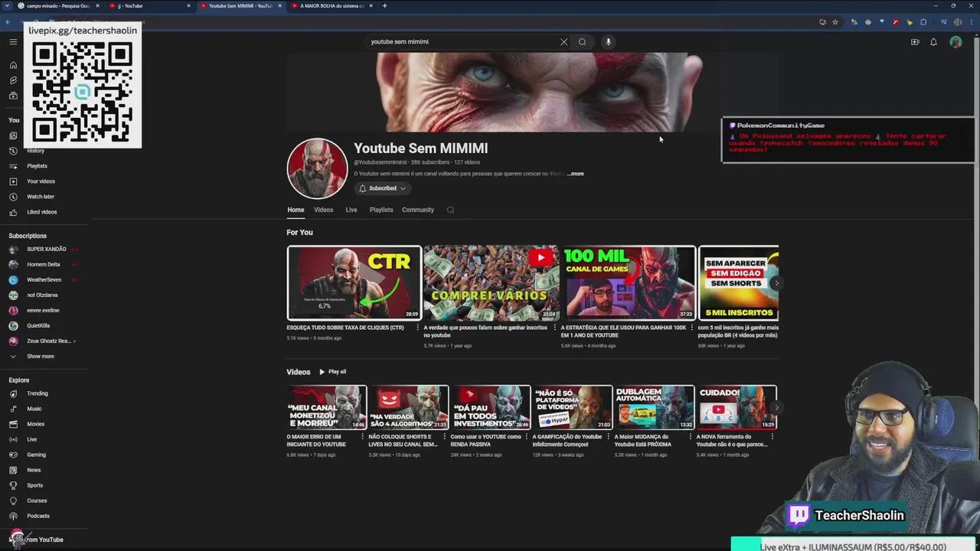Switch to the channel Playlists tab
Screen dimensions: 980x551
click(x=381, y=210)
